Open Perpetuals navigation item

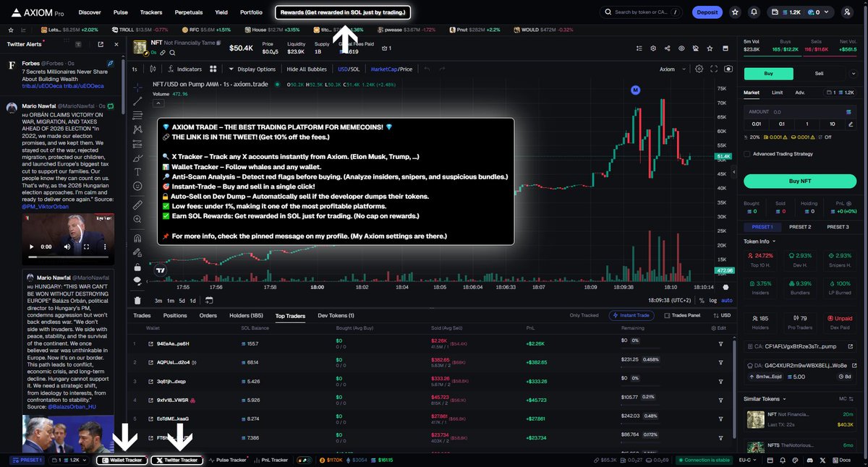pyautogui.click(x=189, y=12)
